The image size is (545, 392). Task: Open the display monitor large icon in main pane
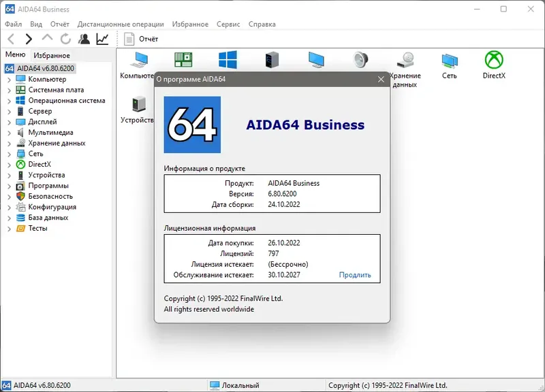click(316, 59)
